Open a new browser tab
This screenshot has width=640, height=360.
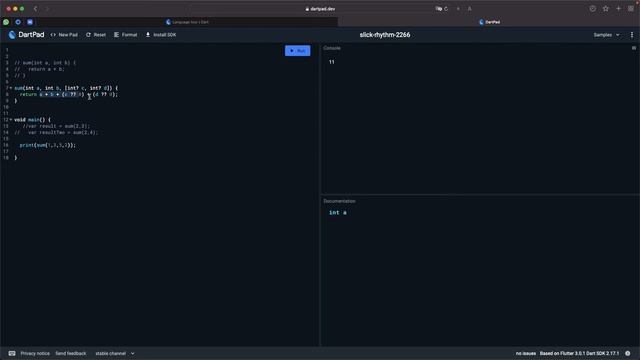618,9
